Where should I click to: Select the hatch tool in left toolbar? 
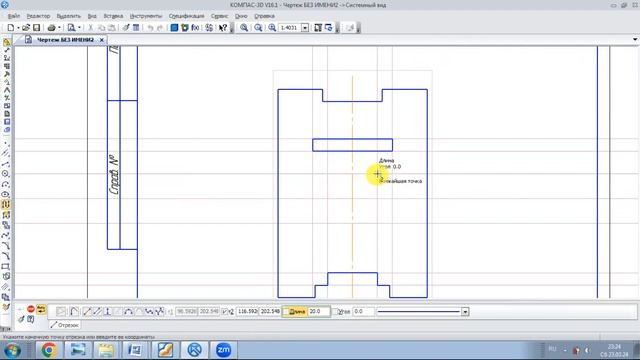point(5,287)
